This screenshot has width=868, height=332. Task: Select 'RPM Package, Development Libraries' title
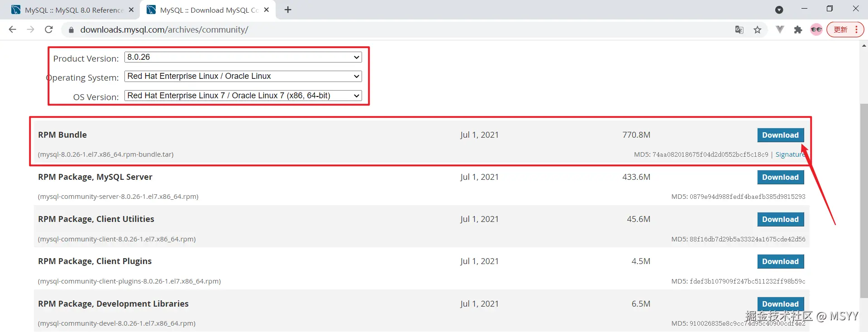pos(113,304)
